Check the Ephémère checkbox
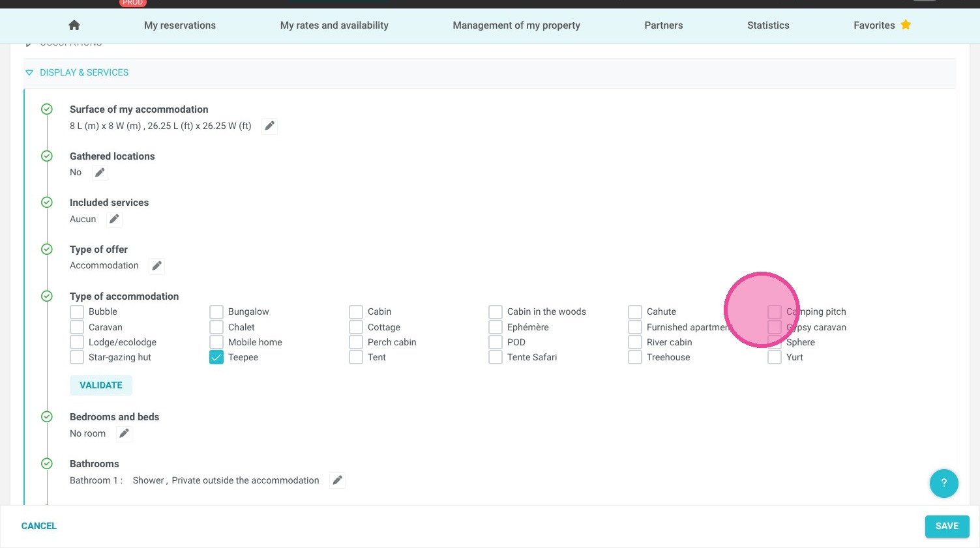 [496, 327]
